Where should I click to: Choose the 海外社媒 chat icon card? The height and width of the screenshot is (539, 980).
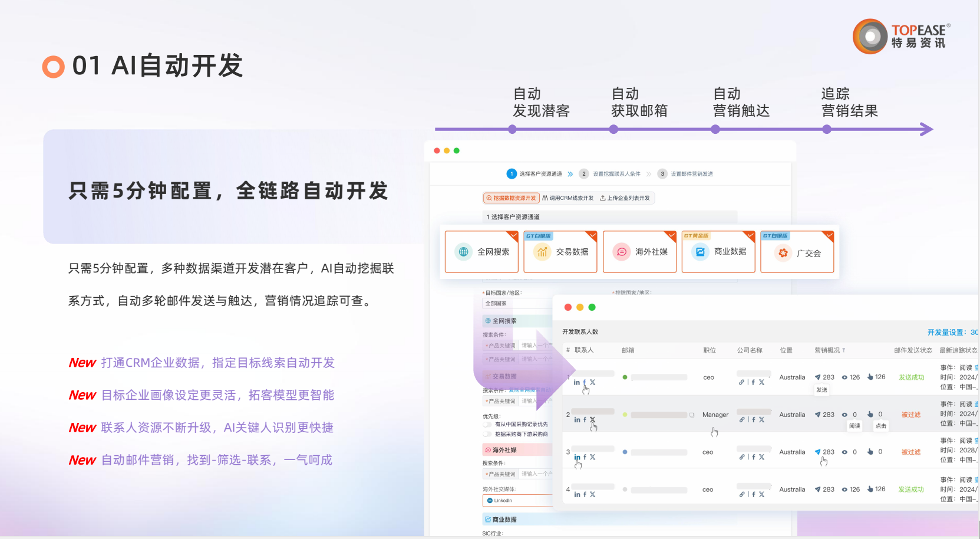[639, 252]
